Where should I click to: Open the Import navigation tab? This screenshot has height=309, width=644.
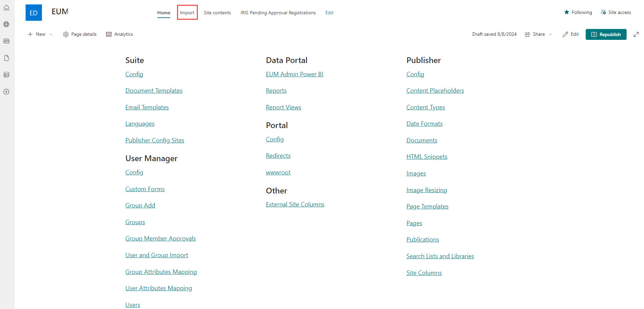click(x=187, y=13)
